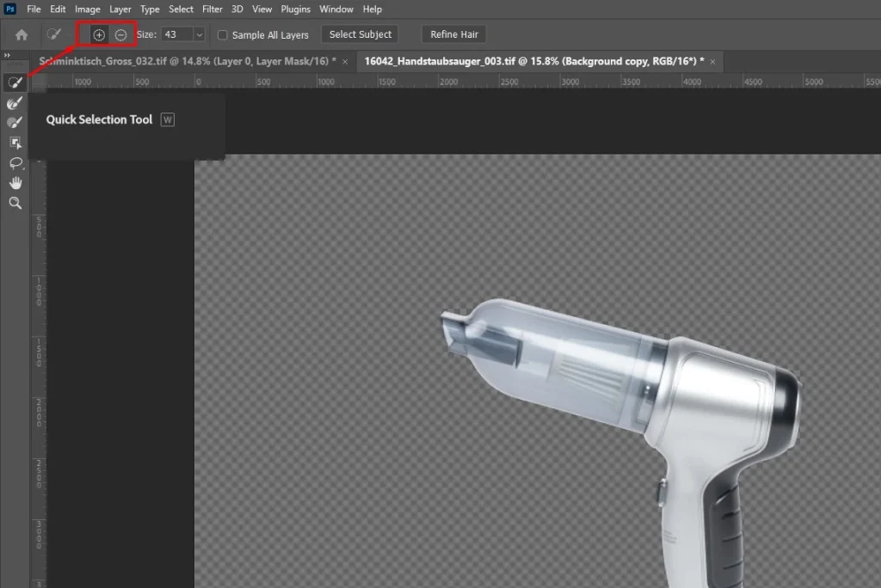This screenshot has height=588, width=881.
Task: Select the Refine Edge Brush tool
Action: (x=15, y=102)
